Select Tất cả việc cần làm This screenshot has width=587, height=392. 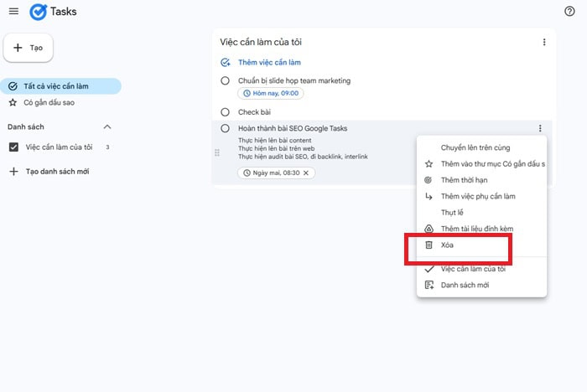tap(60, 86)
